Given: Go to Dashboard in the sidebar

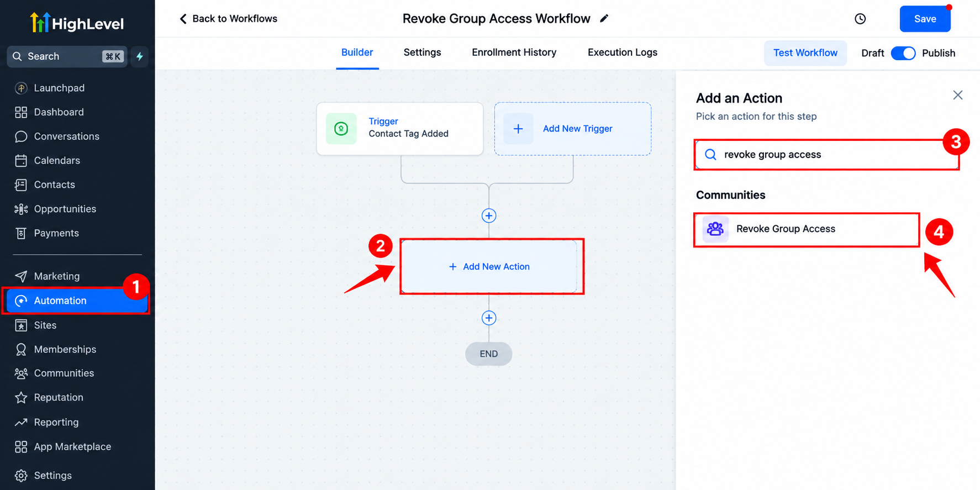Looking at the screenshot, I should coord(59,112).
